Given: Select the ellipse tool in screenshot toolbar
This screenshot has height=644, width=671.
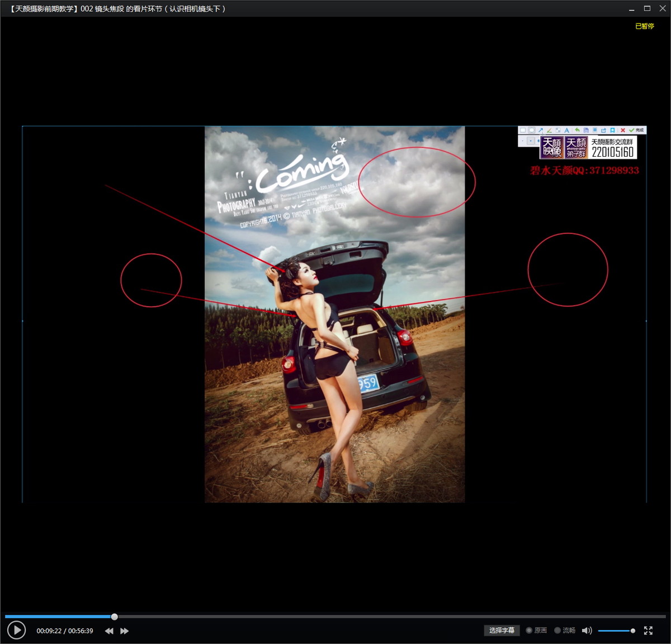Looking at the screenshot, I should [x=532, y=130].
